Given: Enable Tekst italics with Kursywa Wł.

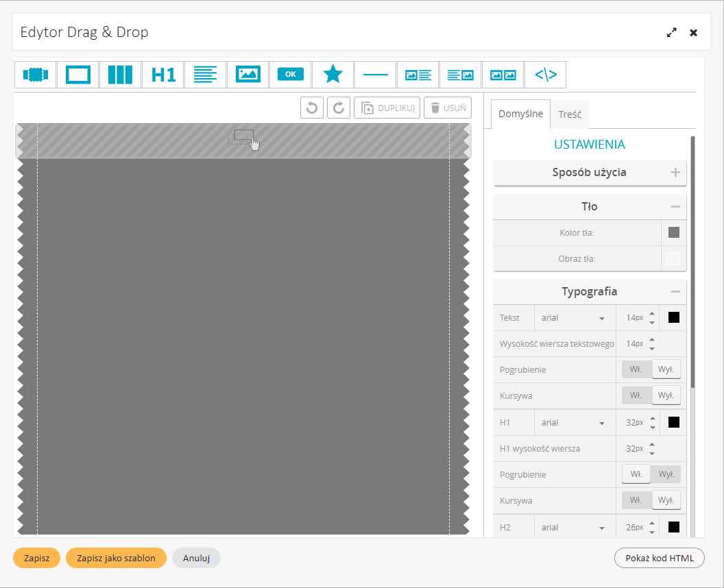Looking at the screenshot, I should (636, 395).
